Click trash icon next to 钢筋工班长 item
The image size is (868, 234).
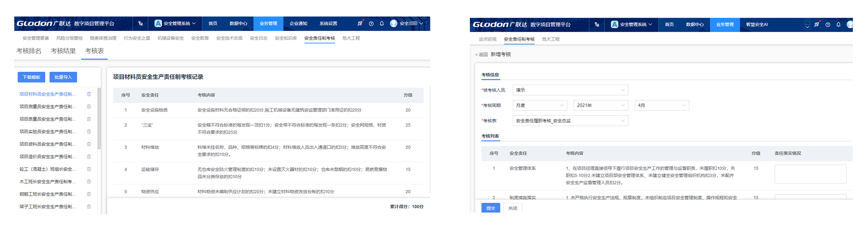click(x=89, y=194)
